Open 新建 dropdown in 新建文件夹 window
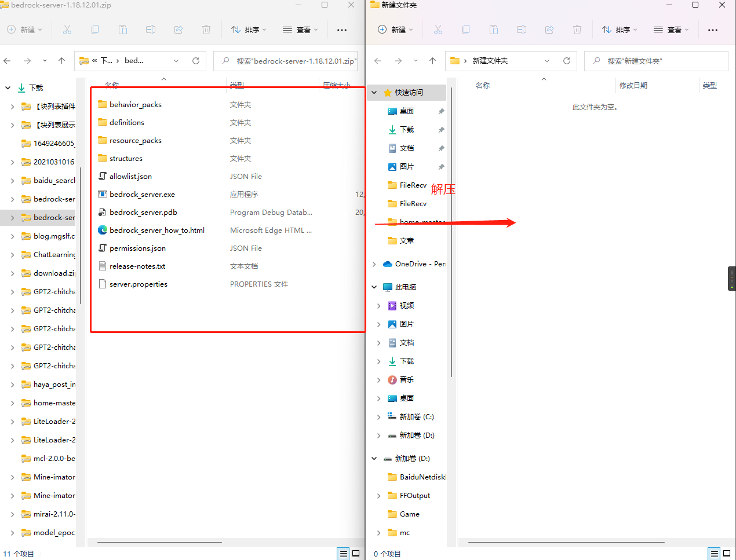The image size is (736, 560). 395,30
